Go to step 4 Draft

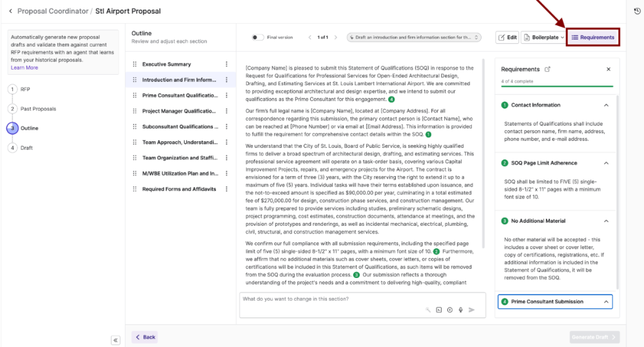pyautogui.click(x=20, y=148)
